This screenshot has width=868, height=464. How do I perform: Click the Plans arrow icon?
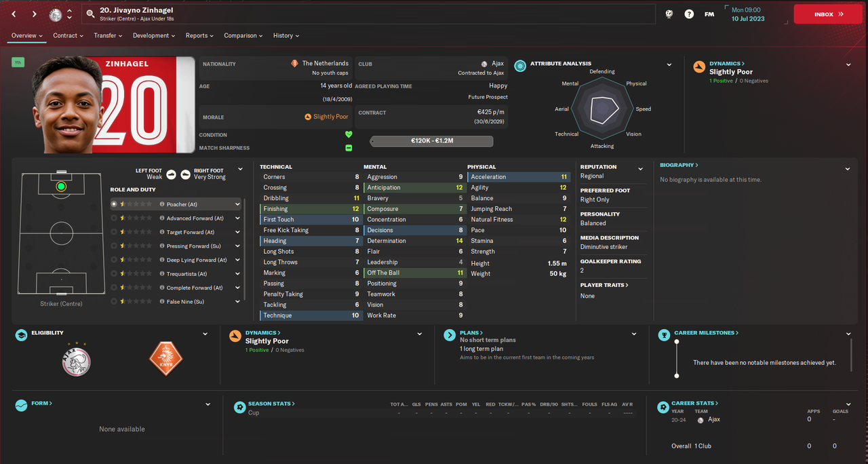449,335
